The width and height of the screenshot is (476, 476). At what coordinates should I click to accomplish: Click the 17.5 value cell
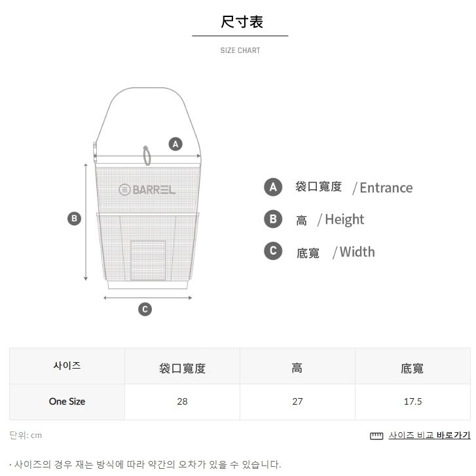(412, 401)
